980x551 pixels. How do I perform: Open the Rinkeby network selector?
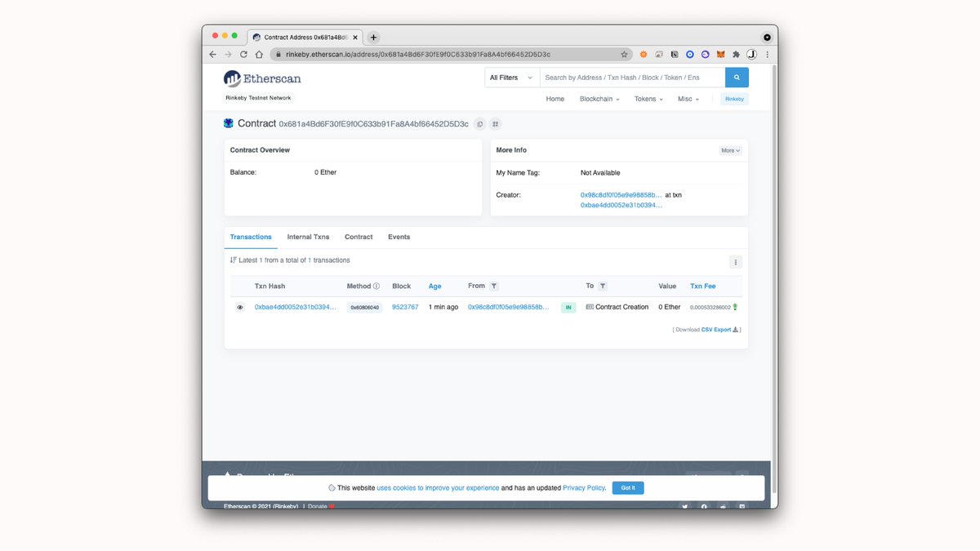click(734, 99)
